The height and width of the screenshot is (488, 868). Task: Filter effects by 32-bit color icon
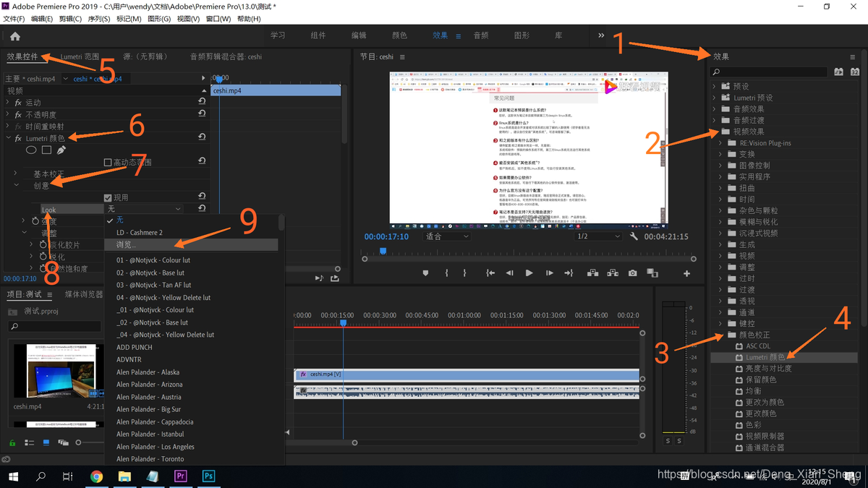[x=855, y=72]
